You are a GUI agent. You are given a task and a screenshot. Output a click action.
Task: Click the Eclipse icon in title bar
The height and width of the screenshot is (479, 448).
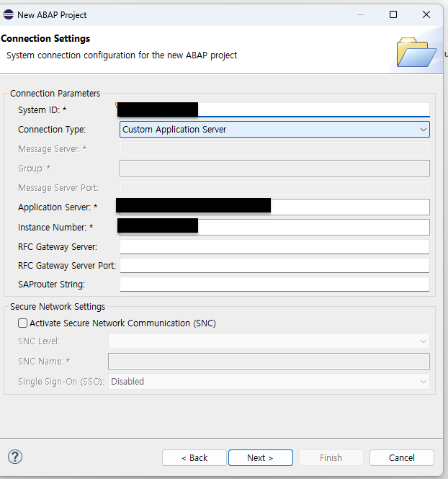[8, 14]
